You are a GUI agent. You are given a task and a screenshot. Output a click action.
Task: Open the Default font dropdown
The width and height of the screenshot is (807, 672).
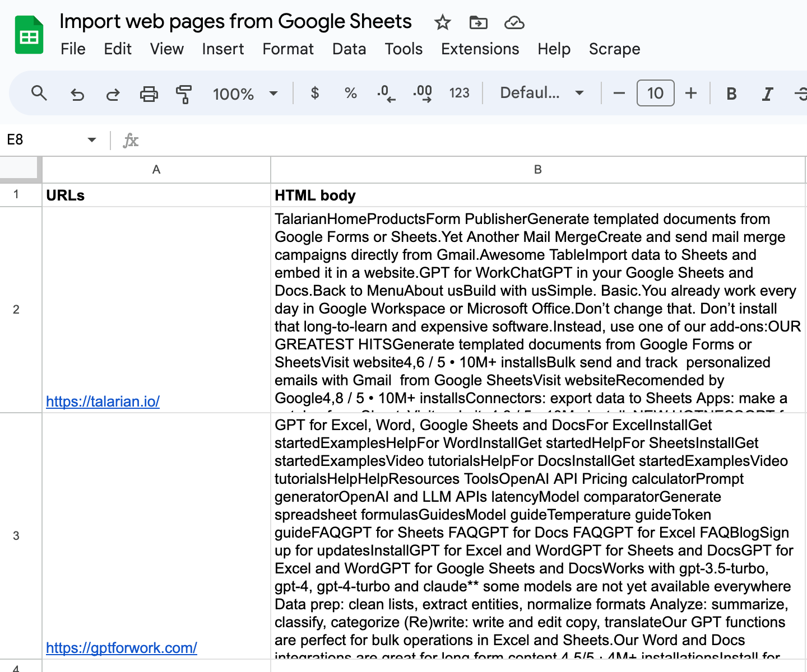[x=542, y=93]
